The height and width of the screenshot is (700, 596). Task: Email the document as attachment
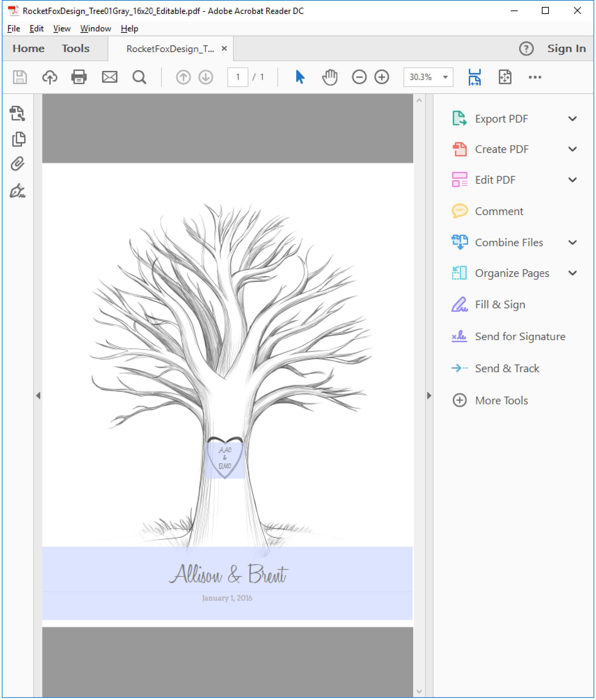[x=109, y=77]
